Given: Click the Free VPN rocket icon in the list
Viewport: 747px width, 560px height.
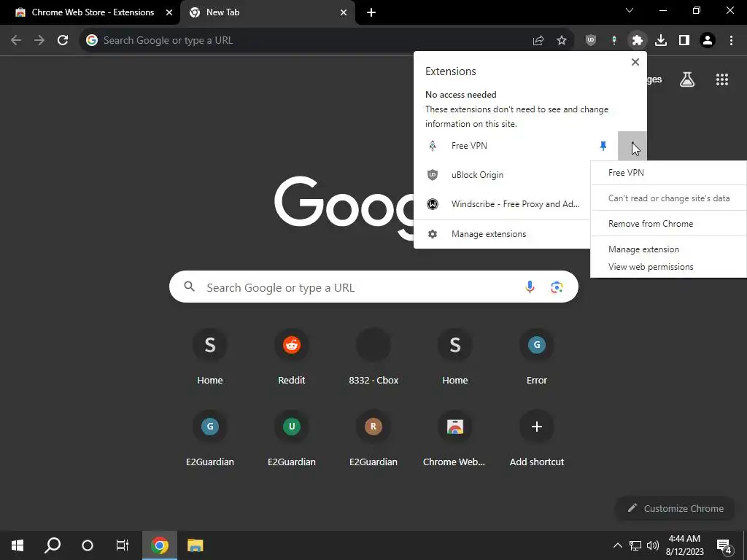Looking at the screenshot, I should [433, 146].
